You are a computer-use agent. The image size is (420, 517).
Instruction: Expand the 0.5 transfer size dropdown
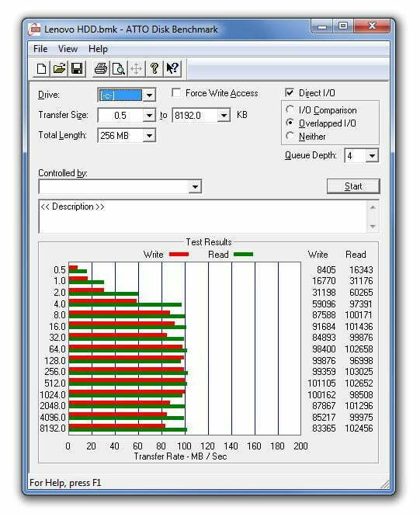pos(149,116)
